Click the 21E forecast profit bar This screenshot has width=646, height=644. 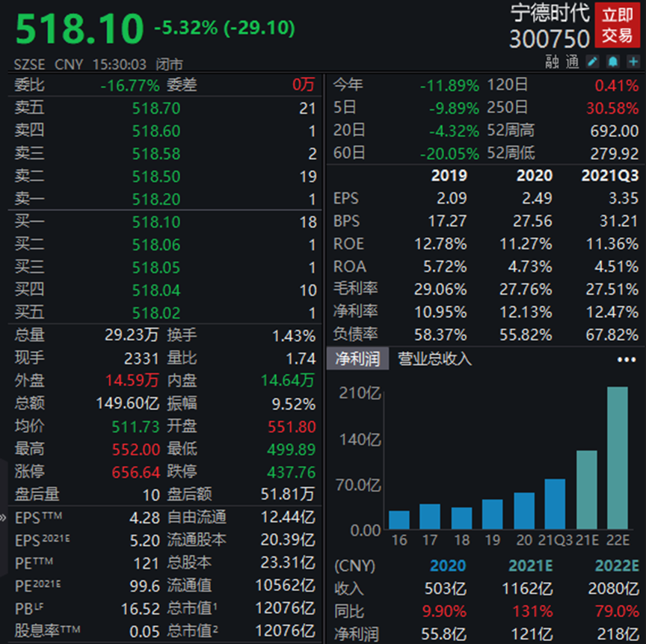tap(587, 490)
